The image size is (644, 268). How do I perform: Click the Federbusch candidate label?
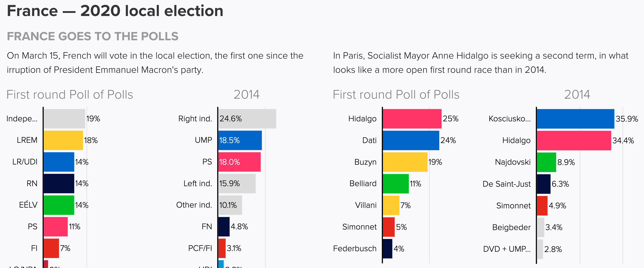355,249
